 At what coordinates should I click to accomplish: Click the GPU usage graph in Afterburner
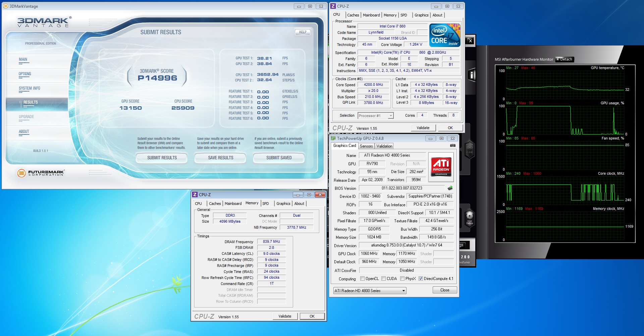tap(565, 120)
